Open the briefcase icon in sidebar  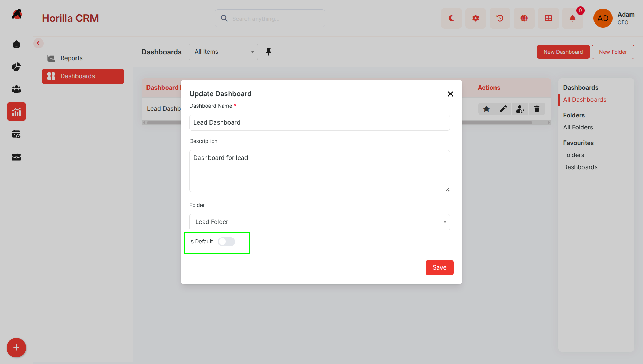[x=16, y=157]
